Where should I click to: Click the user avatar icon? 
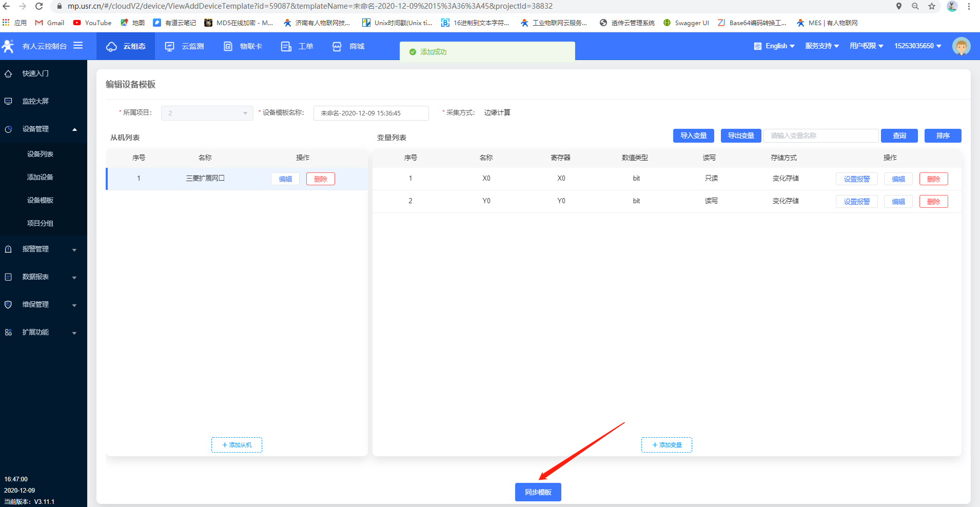pos(961,46)
